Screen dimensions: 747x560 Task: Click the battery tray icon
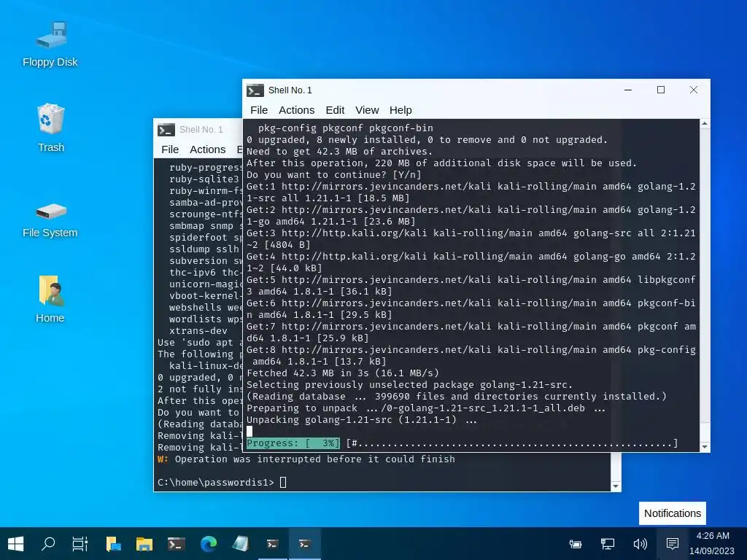(576, 544)
